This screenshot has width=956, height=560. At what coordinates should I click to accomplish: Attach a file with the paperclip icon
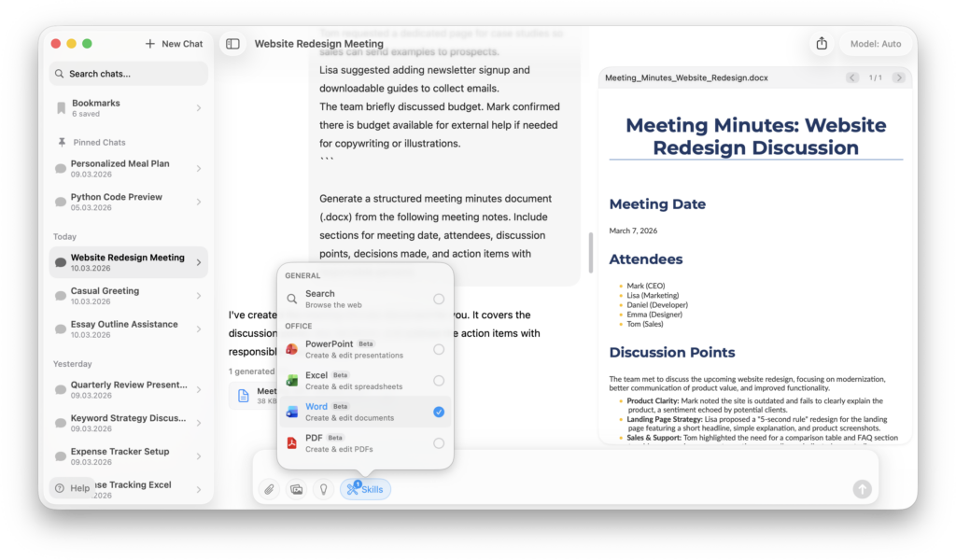269,489
